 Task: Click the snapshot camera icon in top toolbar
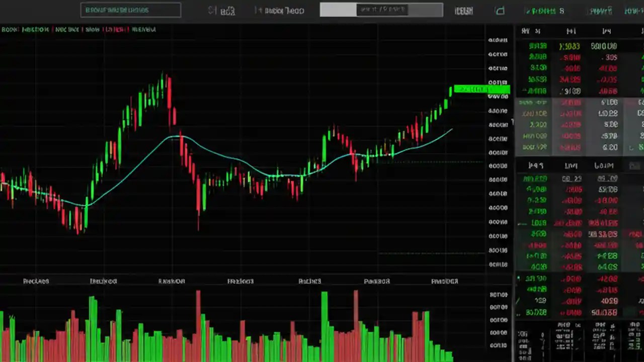(500, 11)
